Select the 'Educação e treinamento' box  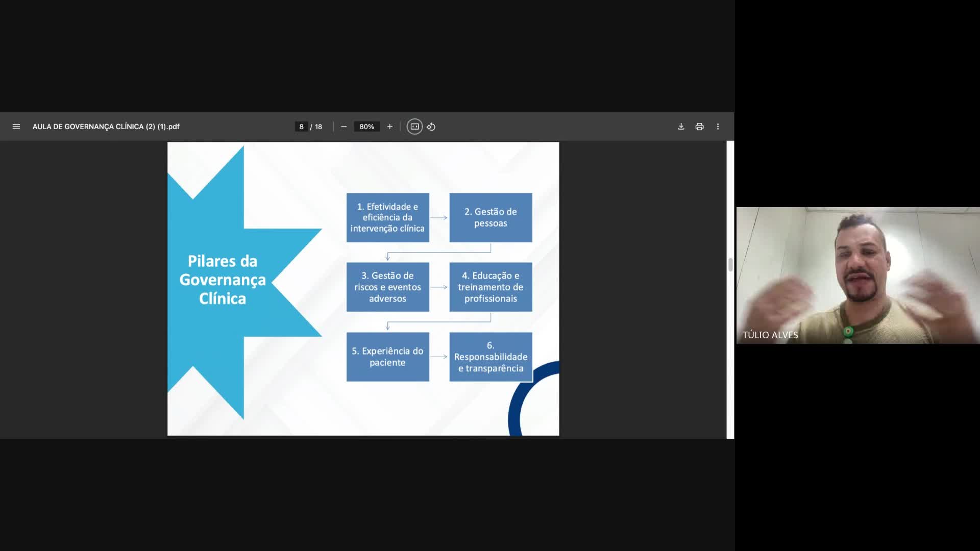tap(491, 287)
